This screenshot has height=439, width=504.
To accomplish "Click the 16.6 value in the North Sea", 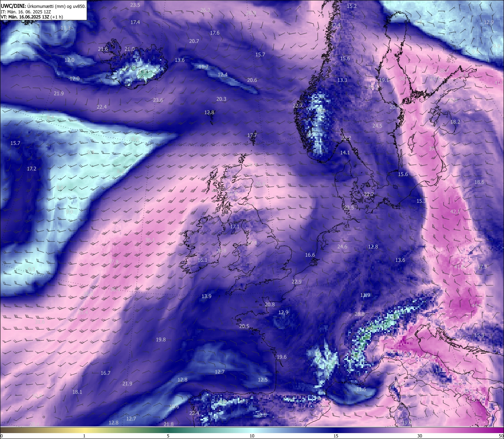I will click(x=310, y=255).
